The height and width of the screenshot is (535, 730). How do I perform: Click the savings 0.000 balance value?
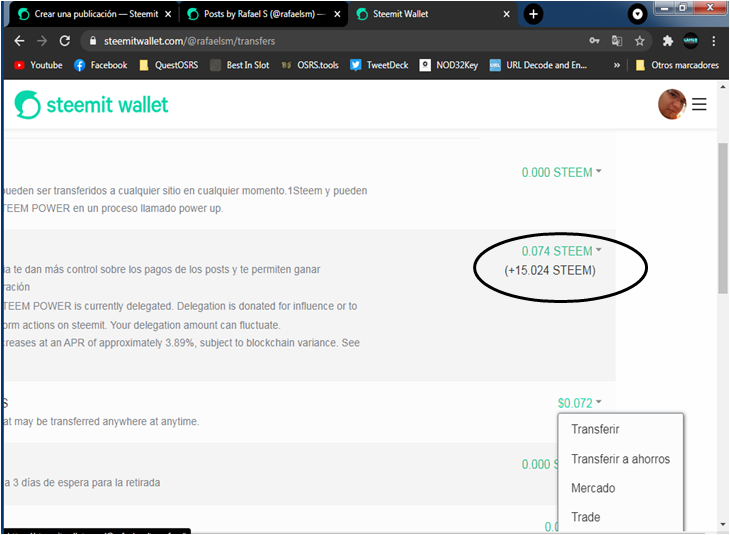(x=540, y=464)
